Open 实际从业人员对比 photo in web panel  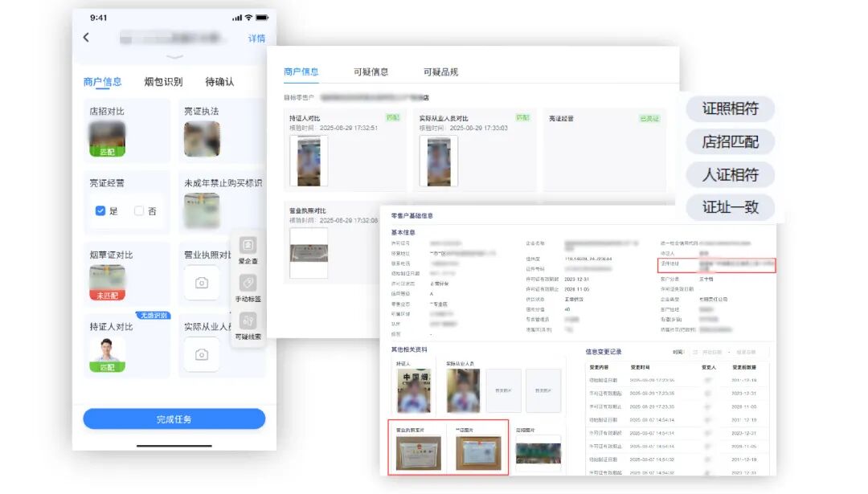439,161
